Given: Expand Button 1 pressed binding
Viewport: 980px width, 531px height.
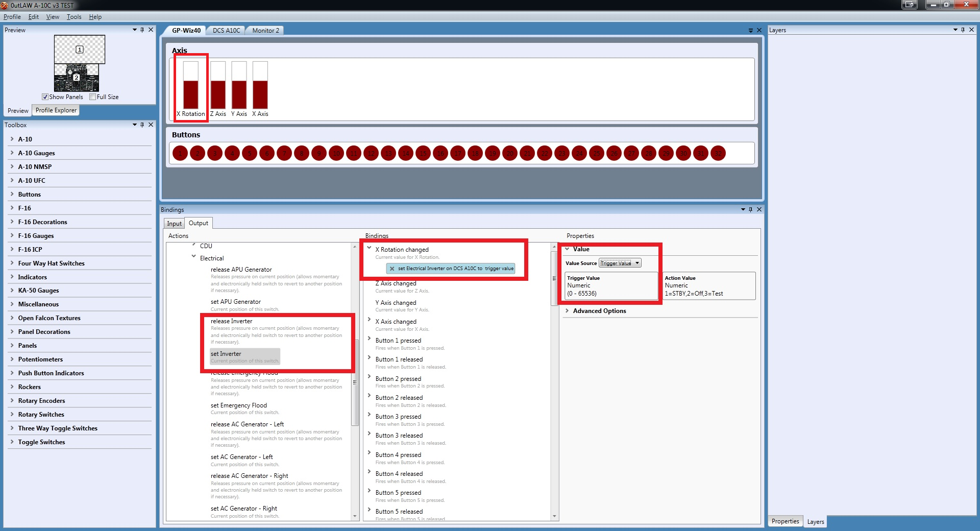Looking at the screenshot, I should coord(369,339).
